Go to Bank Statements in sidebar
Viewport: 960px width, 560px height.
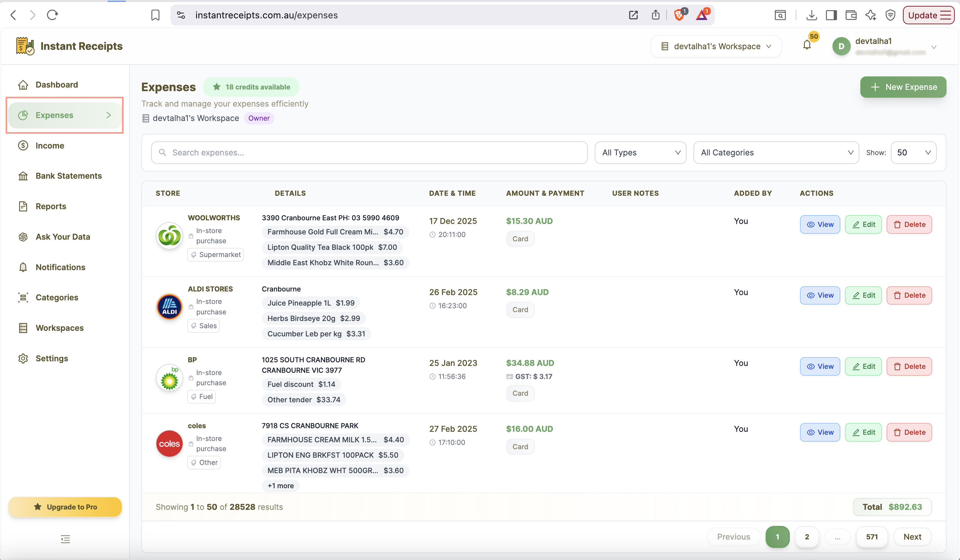[x=69, y=176]
